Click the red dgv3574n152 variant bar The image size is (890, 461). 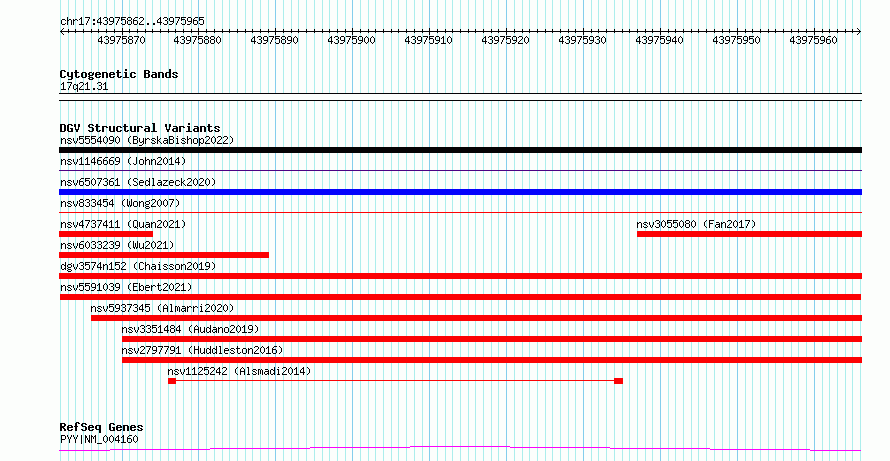(x=460, y=276)
